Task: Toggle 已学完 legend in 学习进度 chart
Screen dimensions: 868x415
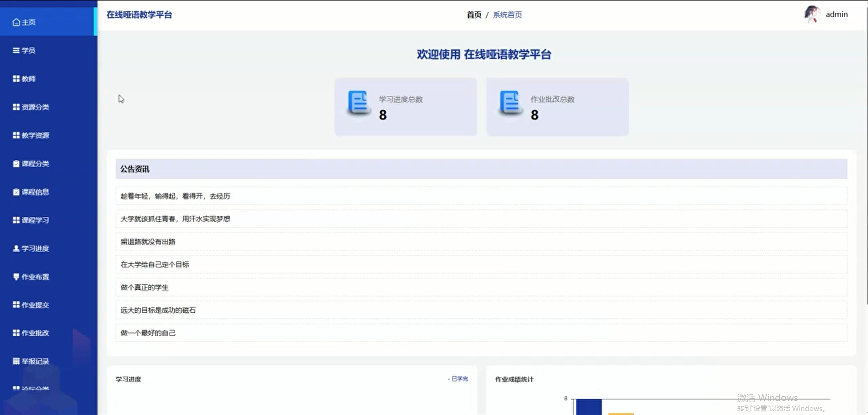Action: (459, 379)
